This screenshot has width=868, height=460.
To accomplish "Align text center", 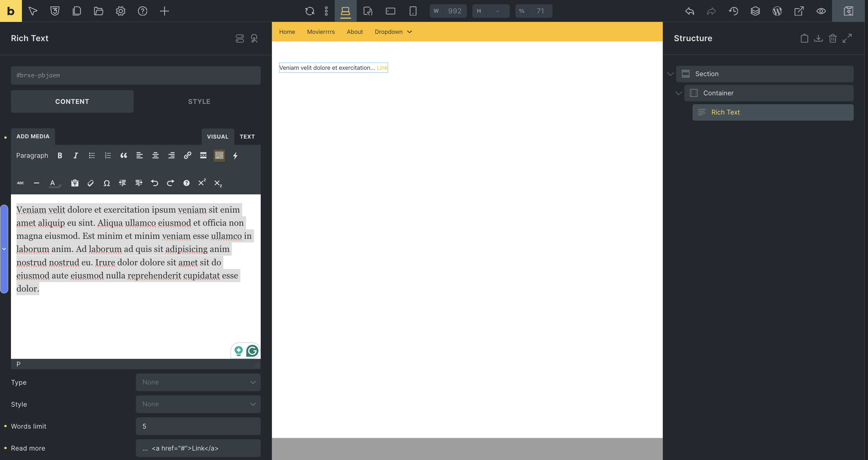I will (x=155, y=155).
